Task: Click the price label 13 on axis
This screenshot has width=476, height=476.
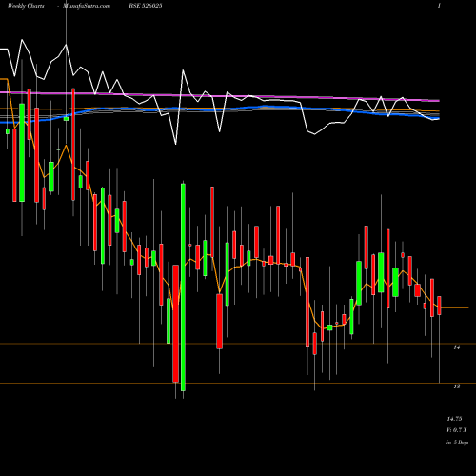Action: [x=457, y=387]
